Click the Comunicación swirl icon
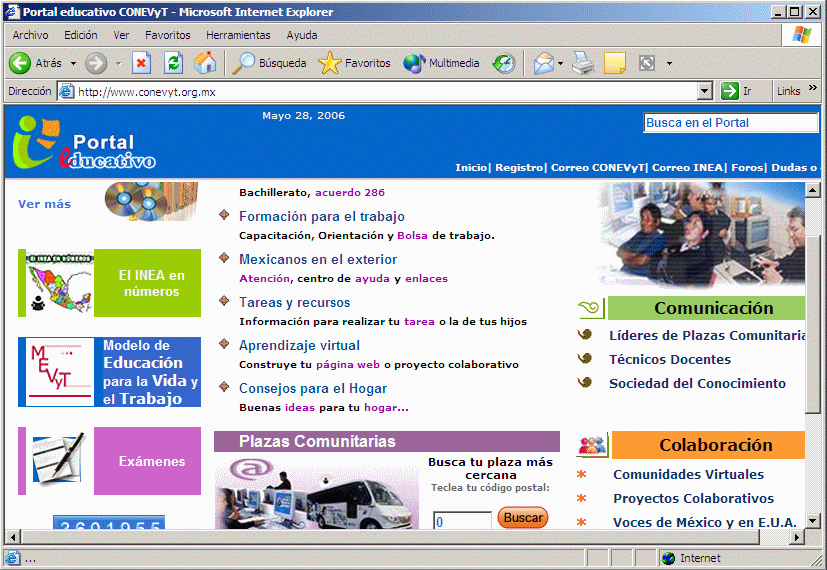The width and height of the screenshot is (827, 570). point(590,308)
